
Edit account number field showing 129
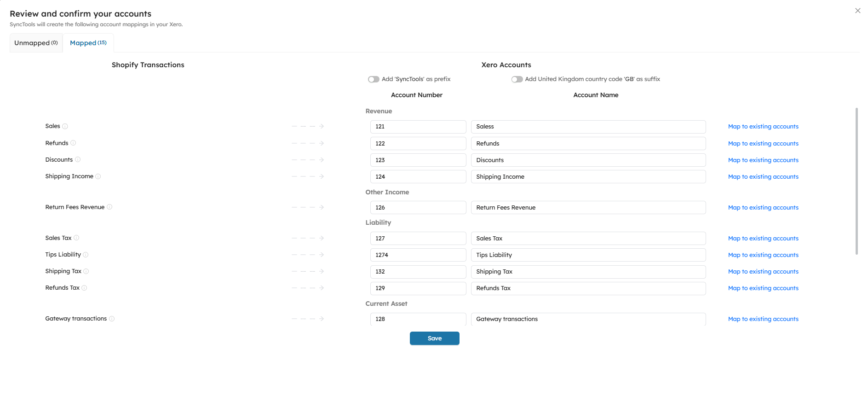418,288
